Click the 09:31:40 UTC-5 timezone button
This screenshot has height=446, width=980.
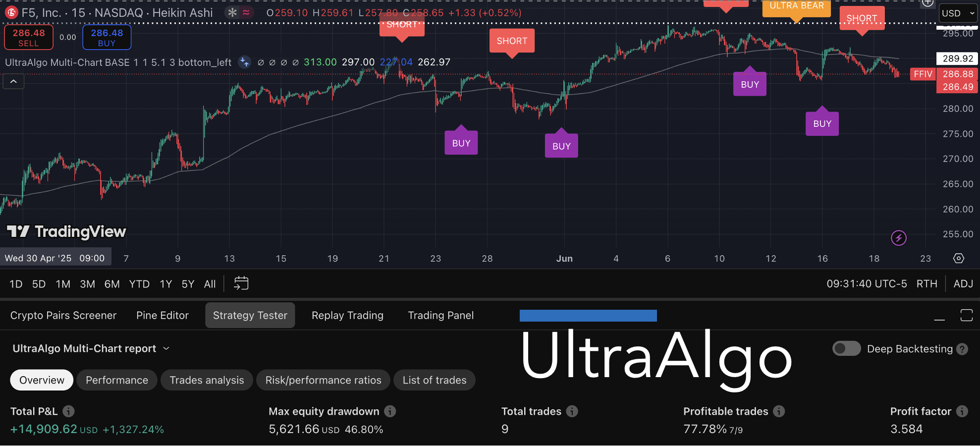[x=867, y=284]
